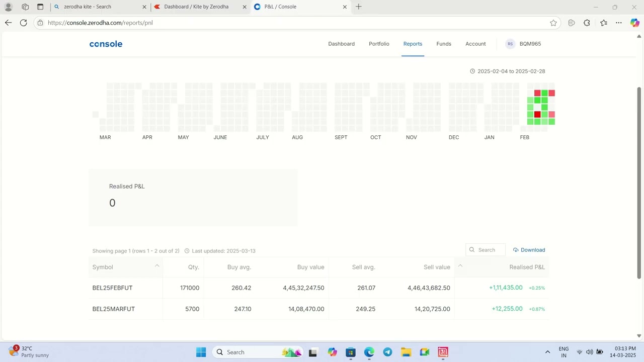The image size is (644, 362).
Task: Click the browser profile avatar icon
Action: point(8,7)
